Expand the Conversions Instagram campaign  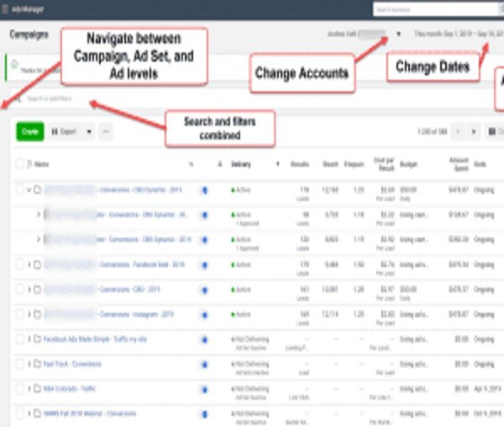[29, 314]
